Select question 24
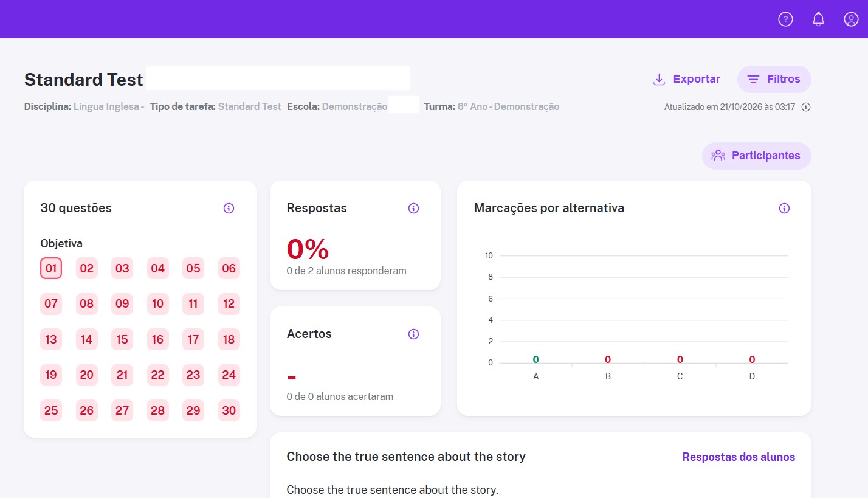This screenshot has height=498, width=868. pos(229,375)
